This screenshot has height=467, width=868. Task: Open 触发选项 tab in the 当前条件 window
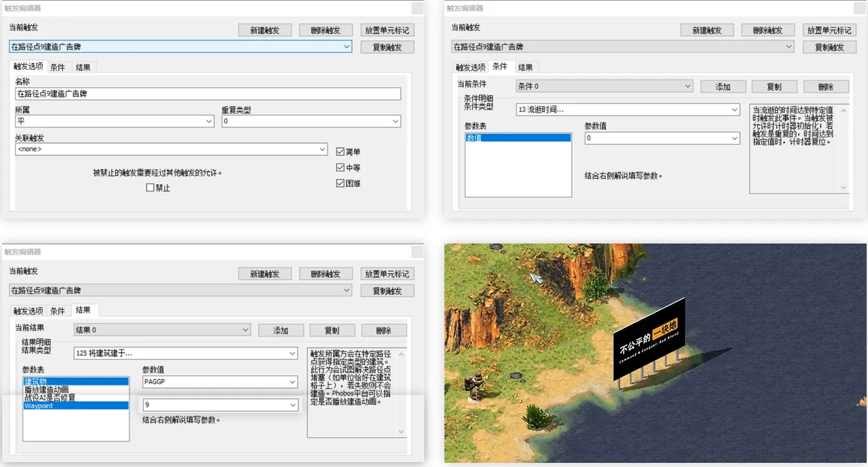(x=470, y=67)
